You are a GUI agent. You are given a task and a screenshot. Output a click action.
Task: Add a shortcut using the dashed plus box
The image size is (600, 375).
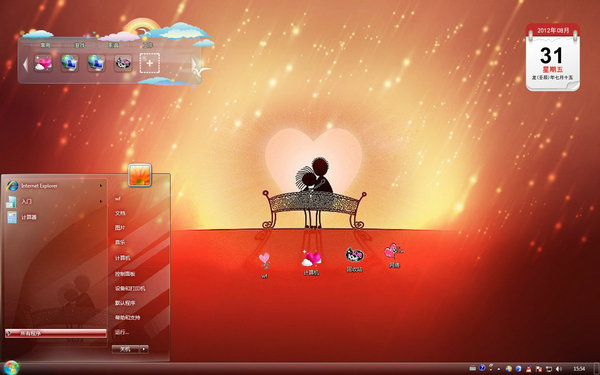(x=150, y=63)
